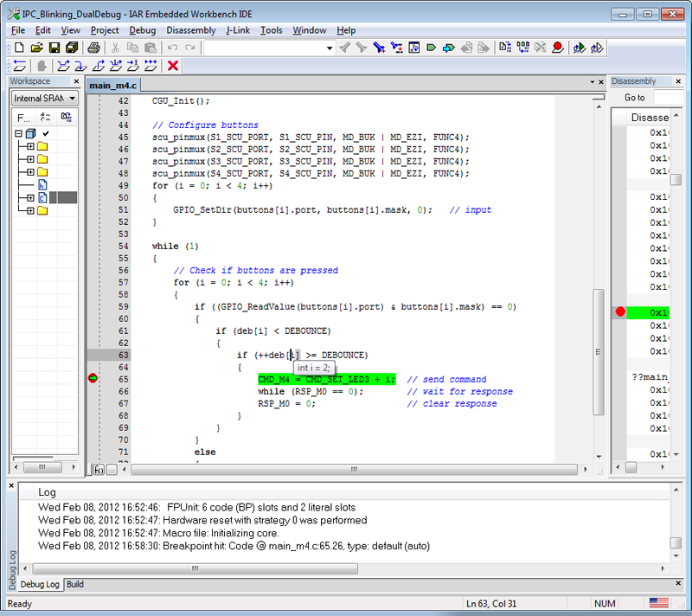Click the Make project icon
This screenshot has width=692, height=616.
(x=523, y=48)
